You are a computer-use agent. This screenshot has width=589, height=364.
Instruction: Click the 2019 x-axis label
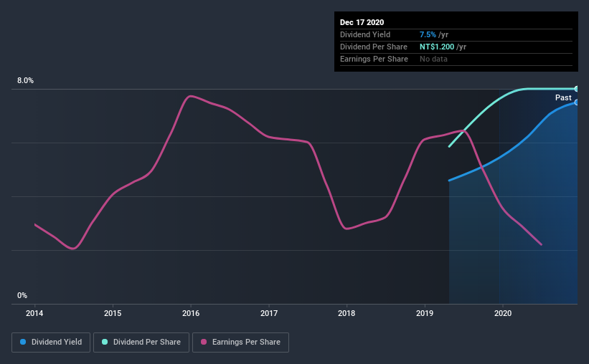click(x=425, y=313)
